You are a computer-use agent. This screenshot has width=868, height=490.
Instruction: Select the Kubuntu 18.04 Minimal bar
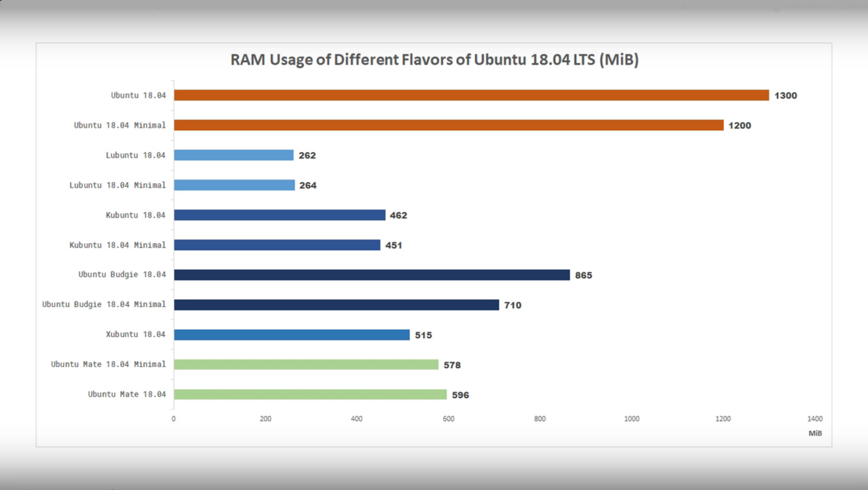click(x=277, y=245)
